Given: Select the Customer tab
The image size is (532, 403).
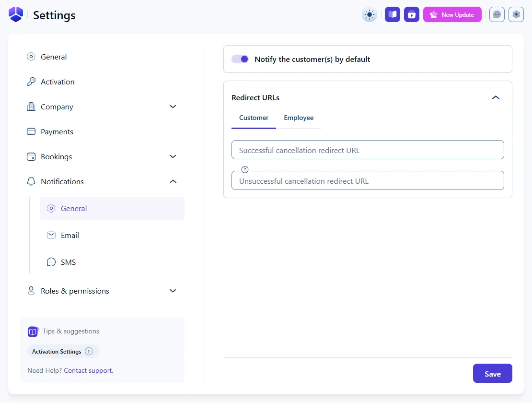Looking at the screenshot, I should pyautogui.click(x=254, y=118).
